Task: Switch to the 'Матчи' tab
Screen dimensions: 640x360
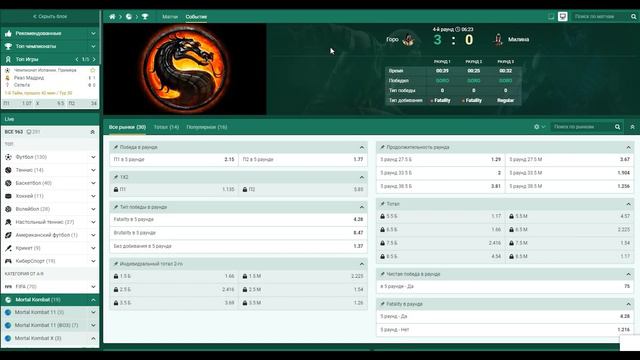Action: [x=170, y=17]
